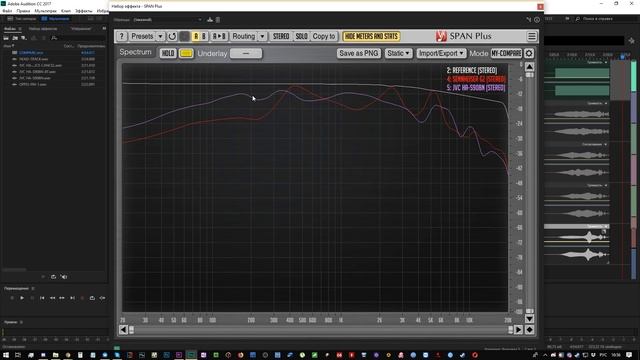Click the record button in transport

click(x=82, y=298)
